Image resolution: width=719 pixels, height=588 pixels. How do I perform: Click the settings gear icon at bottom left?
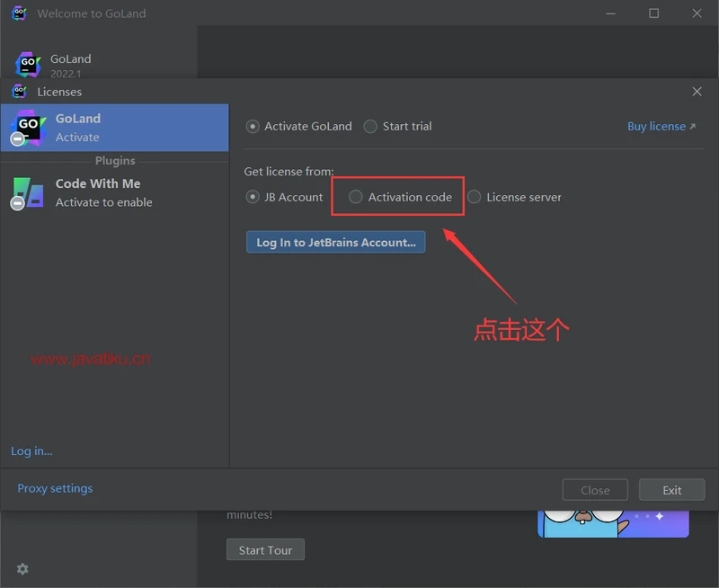(x=22, y=569)
